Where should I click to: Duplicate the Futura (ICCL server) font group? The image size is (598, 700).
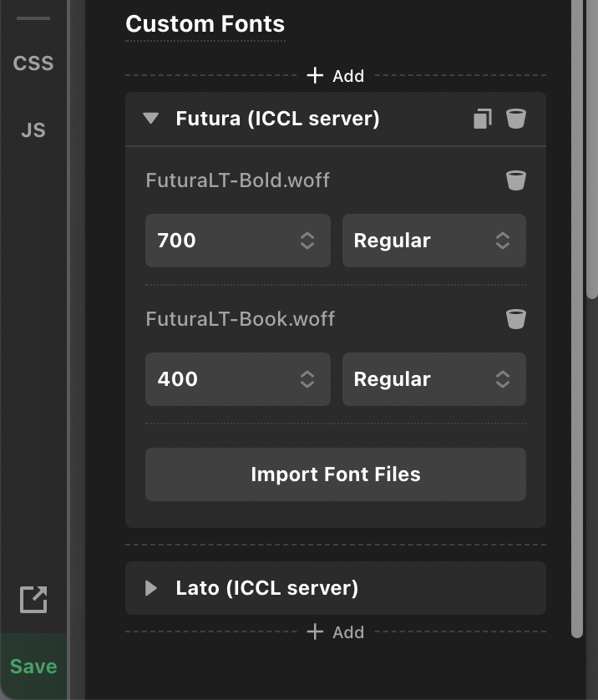tap(483, 119)
